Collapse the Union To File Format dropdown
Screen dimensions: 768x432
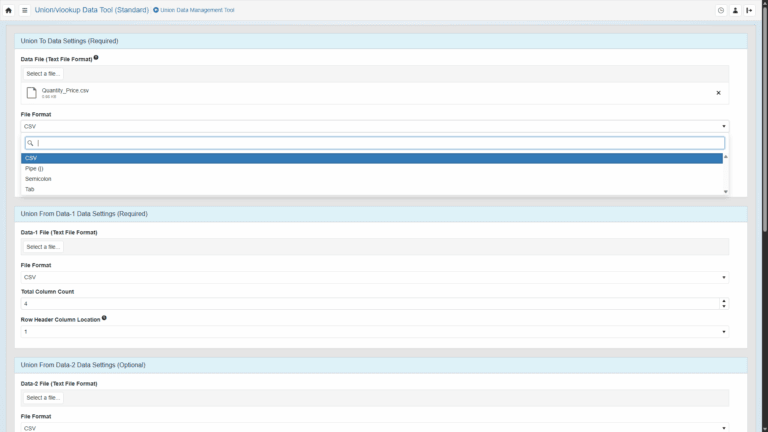(374, 126)
